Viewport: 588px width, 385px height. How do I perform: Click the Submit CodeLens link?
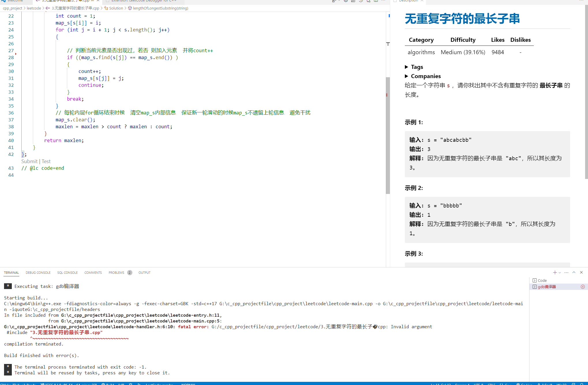[29, 161]
